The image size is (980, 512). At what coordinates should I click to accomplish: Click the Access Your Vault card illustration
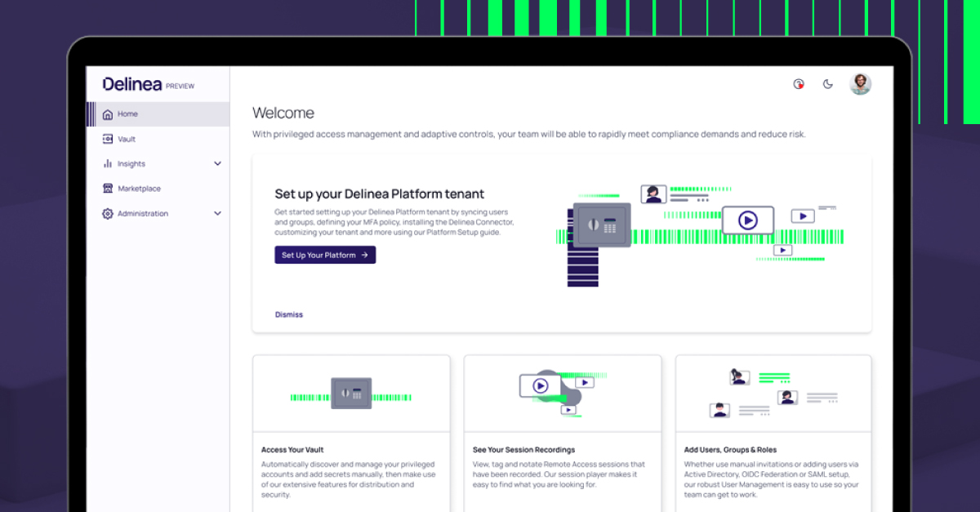[351, 394]
